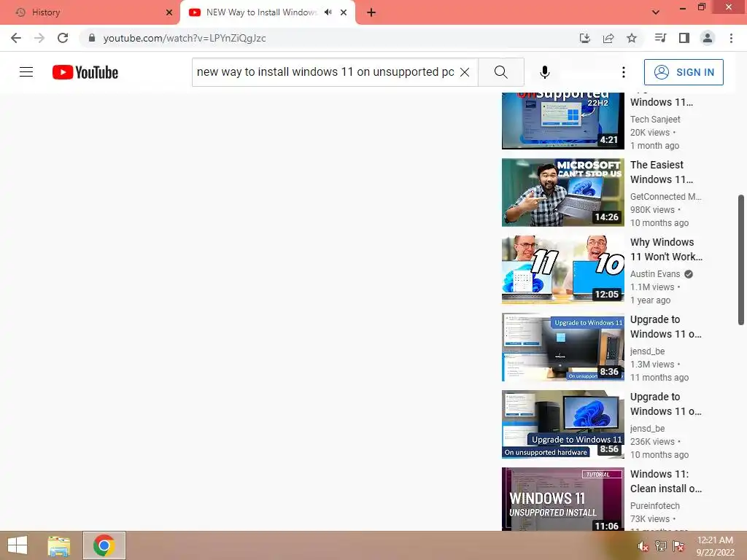Open a new browser tab
This screenshot has width=747, height=560.
(371, 13)
